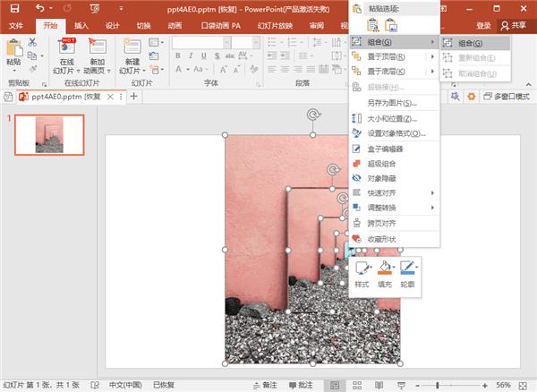Create a New Slide (新建幻灯片)

(x=132, y=55)
